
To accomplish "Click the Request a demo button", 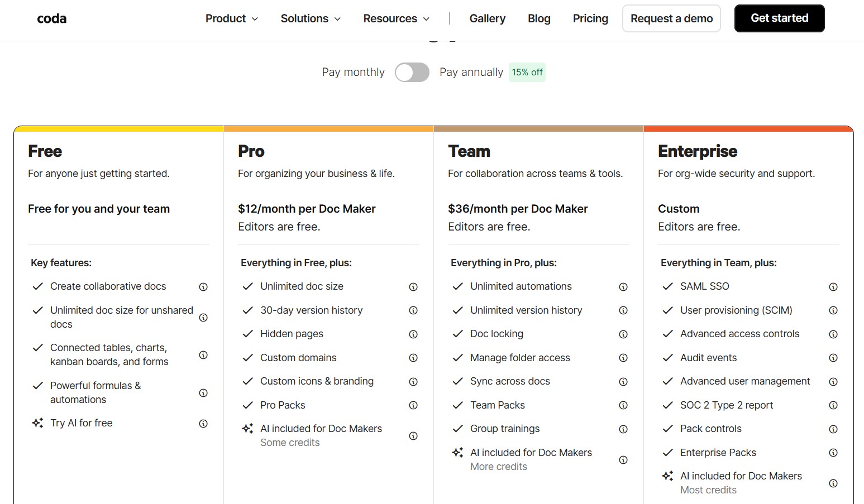I will pyautogui.click(x=671, y=19).
